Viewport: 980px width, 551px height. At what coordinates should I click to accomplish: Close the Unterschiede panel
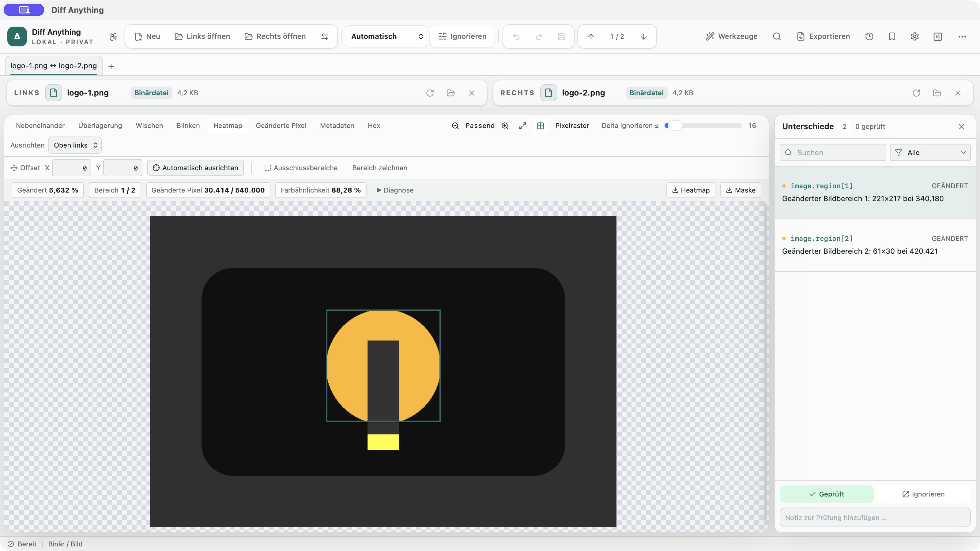[961, 127]
